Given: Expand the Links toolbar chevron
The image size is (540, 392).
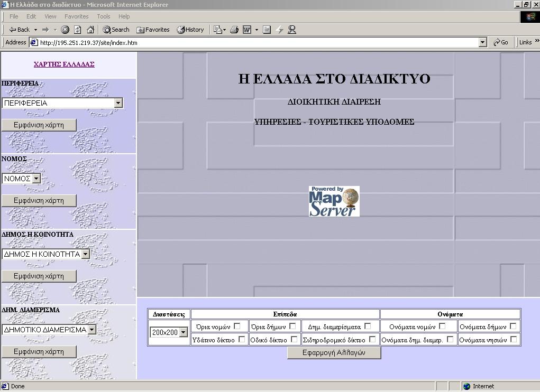Looking at the screenshot, I should point(536,41).
